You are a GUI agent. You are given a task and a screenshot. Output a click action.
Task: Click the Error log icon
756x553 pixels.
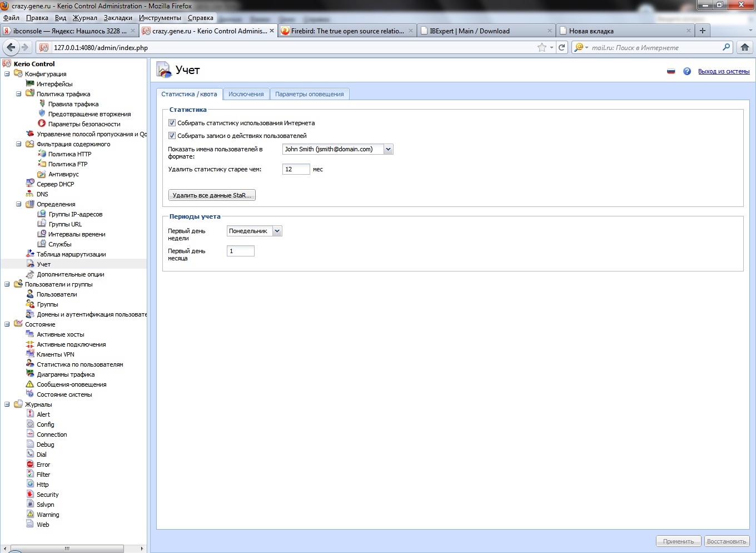click(30, 465)
